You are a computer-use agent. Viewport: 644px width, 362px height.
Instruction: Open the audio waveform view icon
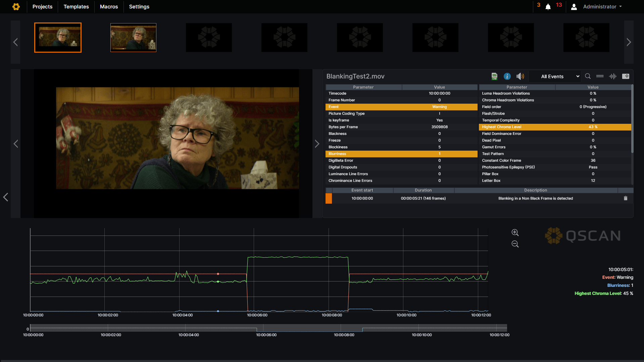(x=612, y=76)
